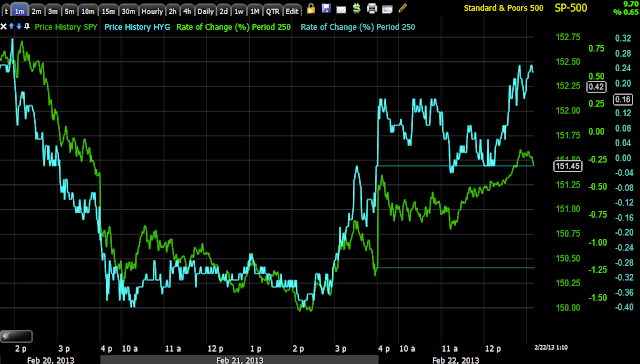Viewport: 640px width, 364px height.
Task: Select the 3m timeframe tab
Action: [x=53, y=11]
